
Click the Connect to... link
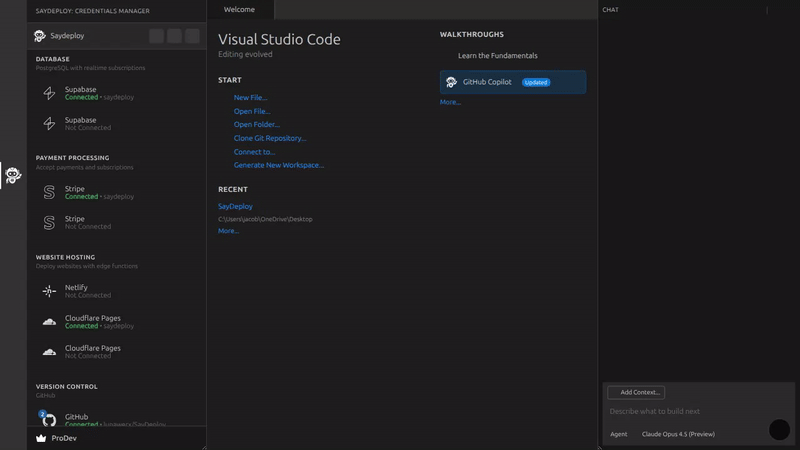click(254, 152)
